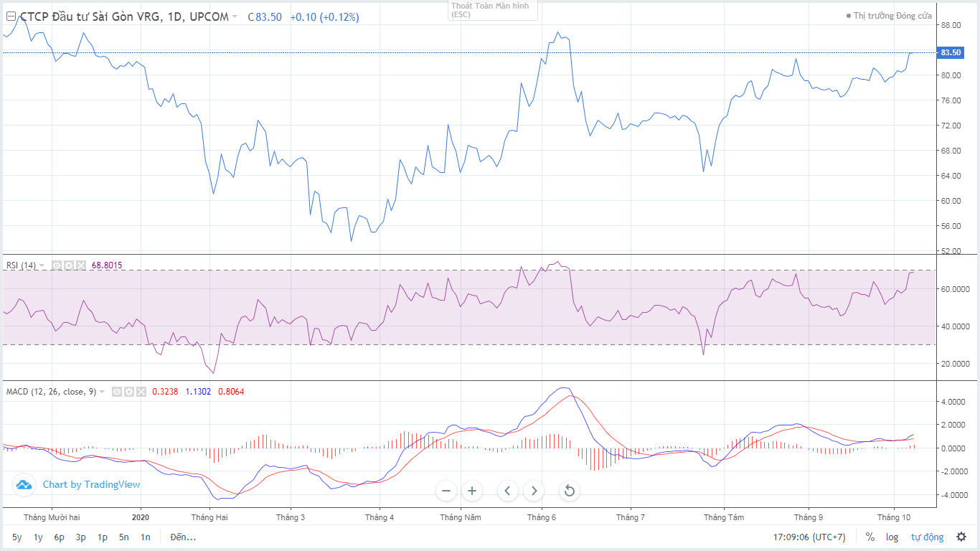Open chart settings gear icon
Image resolution: width=980 pixels, height=551 pixels.
pyautogui.click(x=961, y=537)
